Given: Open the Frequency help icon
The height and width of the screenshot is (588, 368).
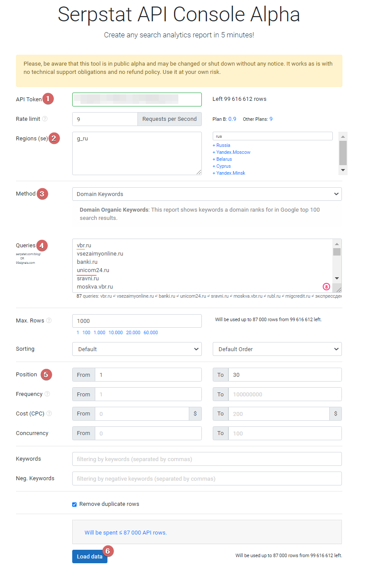Looking at the screenshot, I should tap(47, 394).
